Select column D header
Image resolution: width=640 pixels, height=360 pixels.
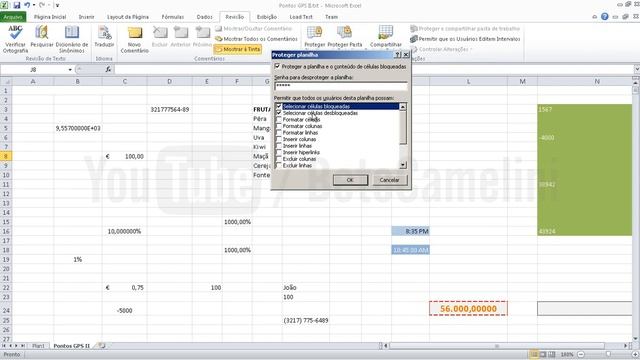169,81
